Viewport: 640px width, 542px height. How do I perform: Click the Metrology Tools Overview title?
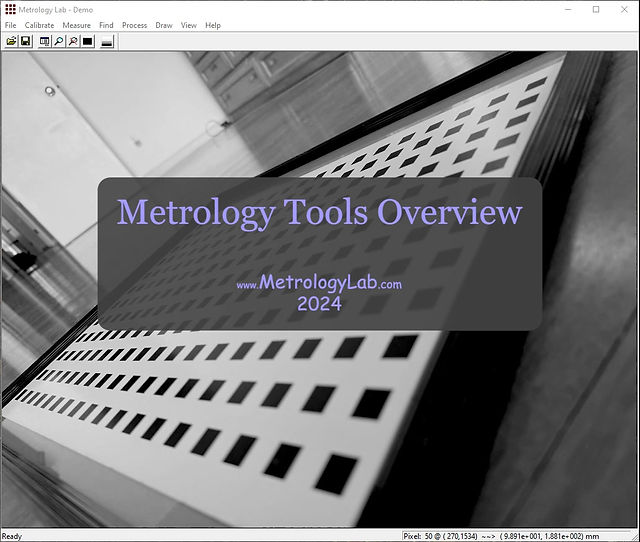[320, 213]
